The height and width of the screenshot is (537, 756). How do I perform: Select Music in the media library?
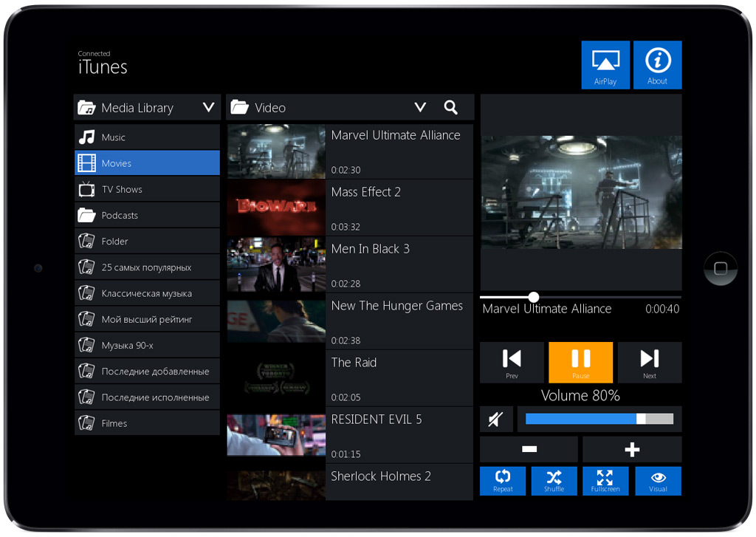click(x=147, y=137)
